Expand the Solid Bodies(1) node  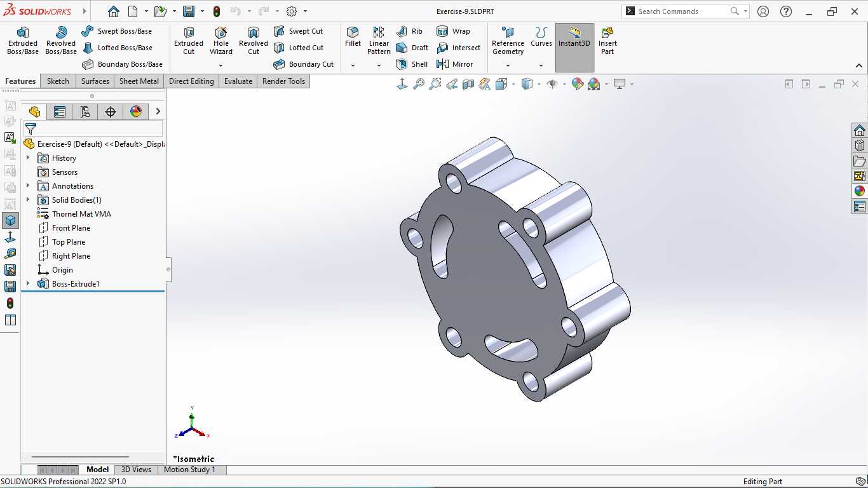tap(28, 200)
